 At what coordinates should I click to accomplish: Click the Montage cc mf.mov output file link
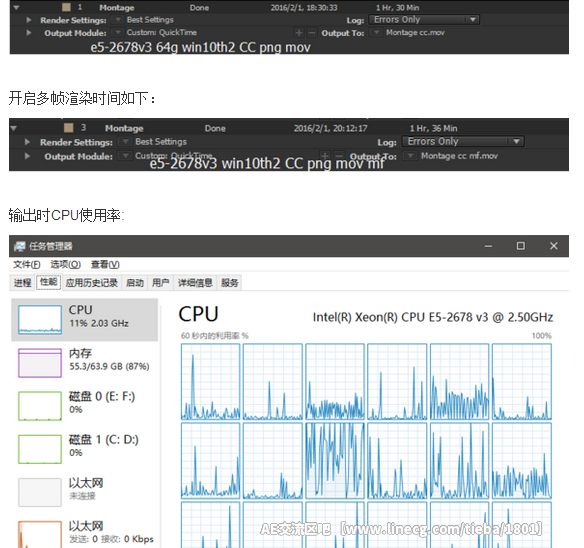pos(459,156)
